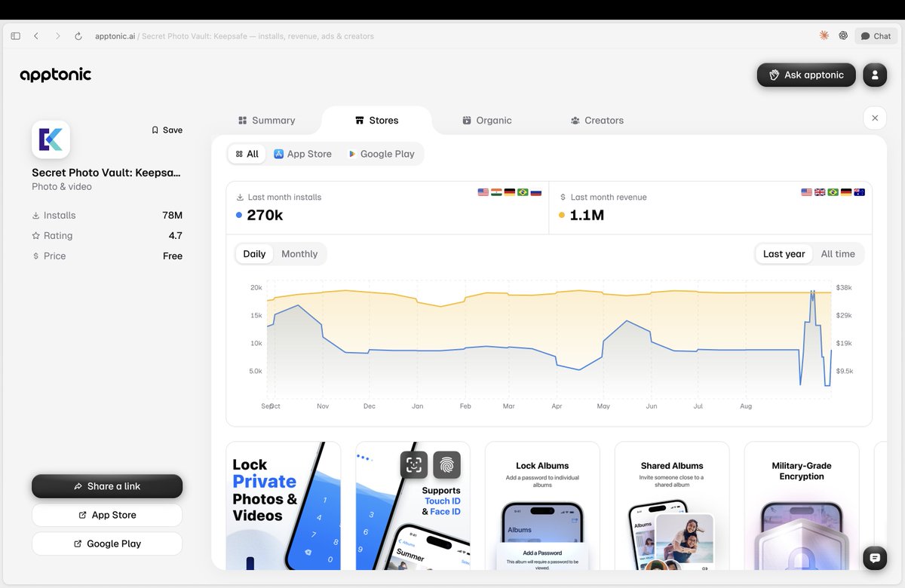Reload the page with refresh icon

pyautogui.click(x=78, y=36)
